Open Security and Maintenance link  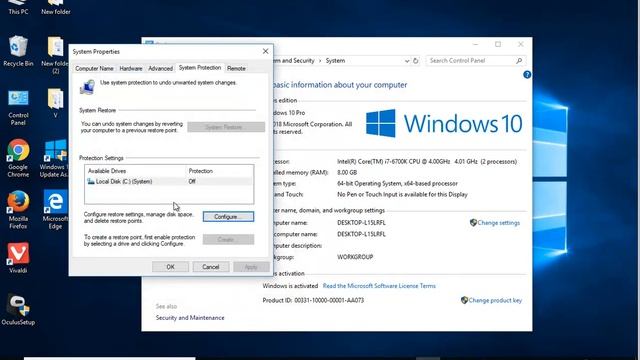pyautogui.click(x=190, y=318)
